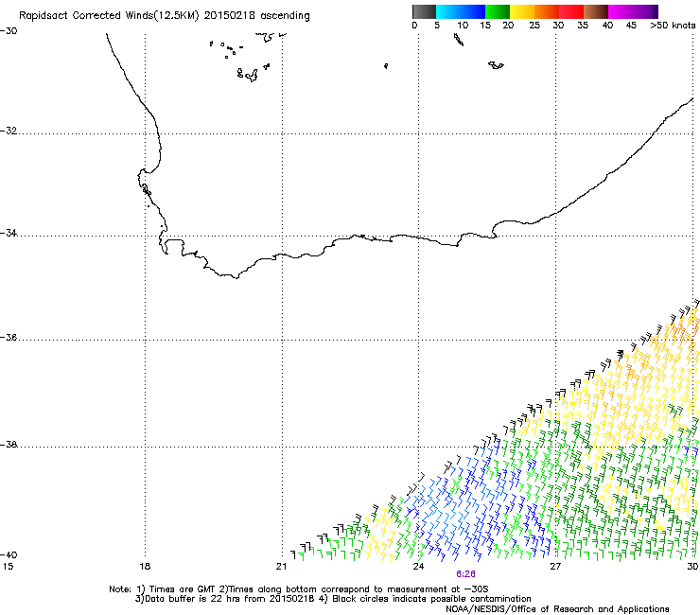The height and width of the screenshot is (615, 700).
Task: Click the green 15-20 knots legend band
Action: click(498, 11)
